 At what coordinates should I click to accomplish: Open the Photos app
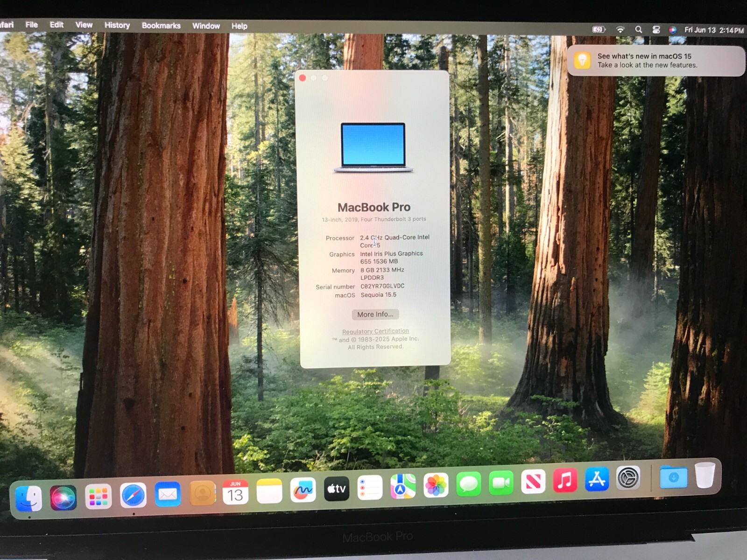tap(436, 485)
